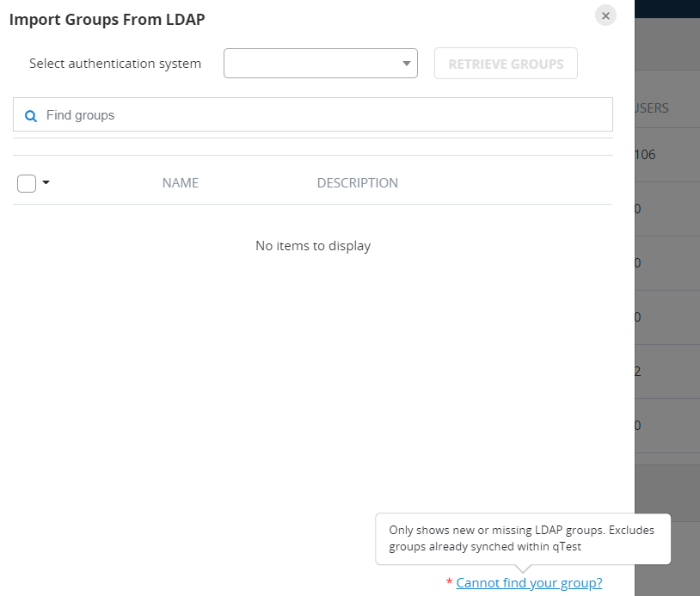Sort groups by the NAME column
The width and height of the screenshot is (700, 596).
[x=180, y=182]
